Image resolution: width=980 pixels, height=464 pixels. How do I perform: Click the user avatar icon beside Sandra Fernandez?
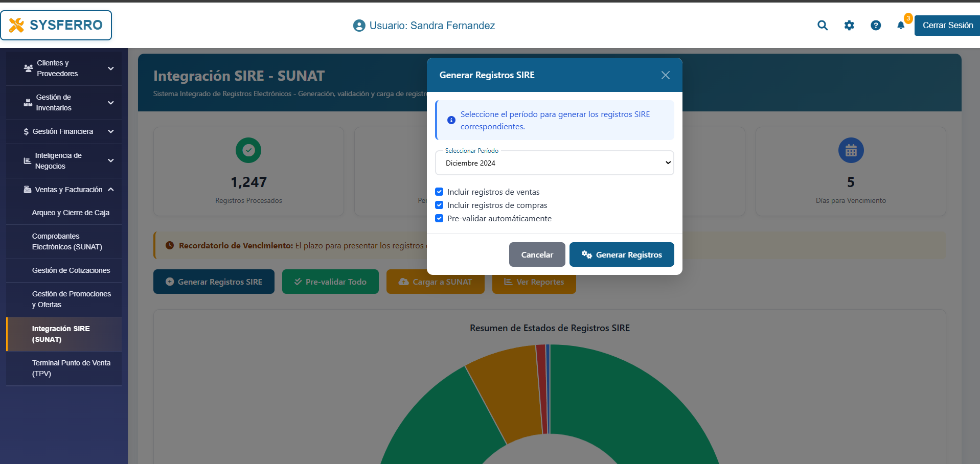(x=359, y=26)
